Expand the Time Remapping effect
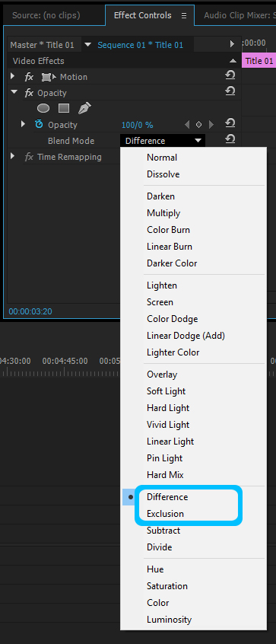This screenshot has width=276, height=644. click(x=13, y=156)
